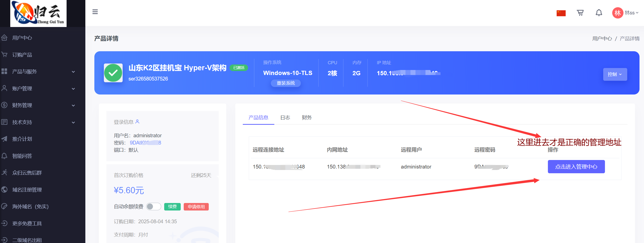Screen dimensions: 644x243
Task: Open the 控制 dropdown button
Action: (615, 74)
